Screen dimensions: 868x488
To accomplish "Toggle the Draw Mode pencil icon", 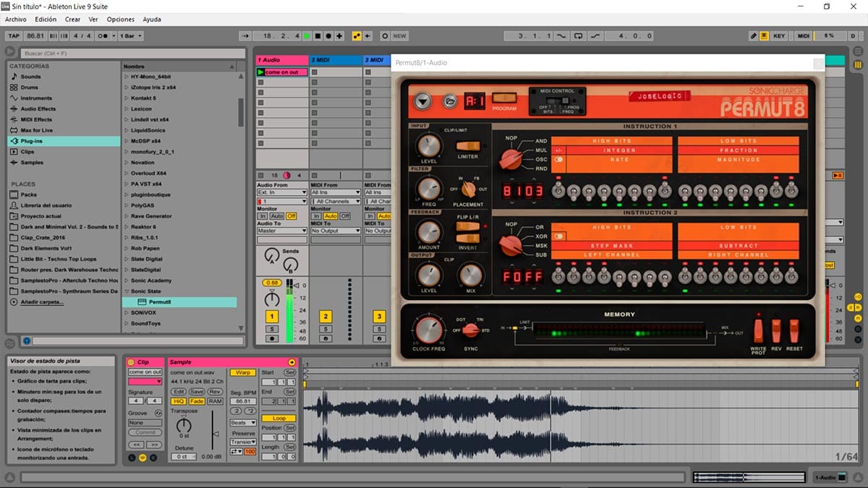I will pos(753,35).
